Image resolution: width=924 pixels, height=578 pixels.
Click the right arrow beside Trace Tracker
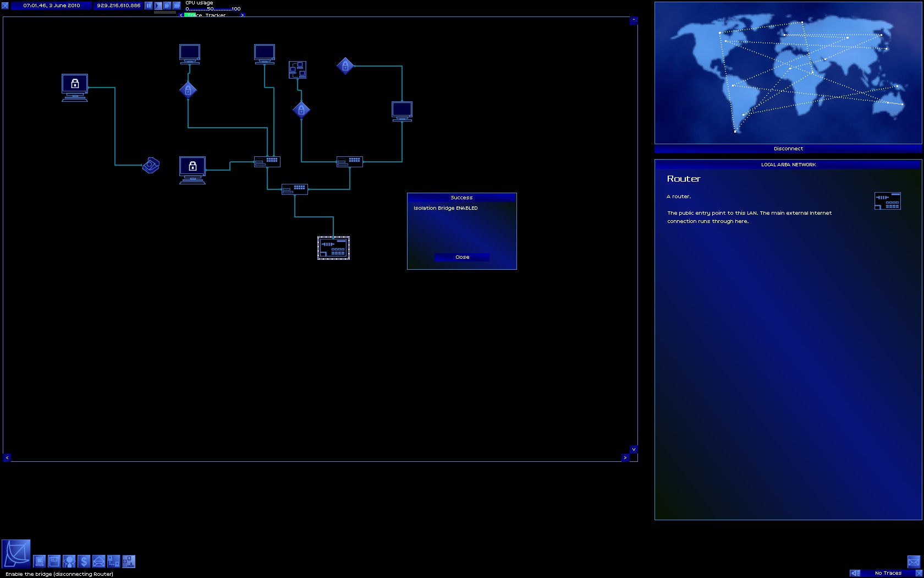tap(242, 15)
